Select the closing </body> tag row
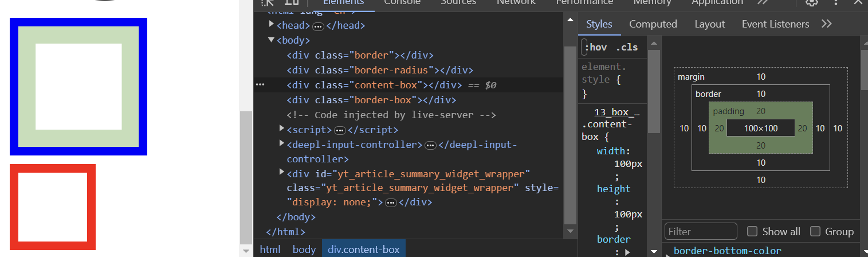Image resolution: width=868 pixels, height=257 pixels. tap(296, 217)
